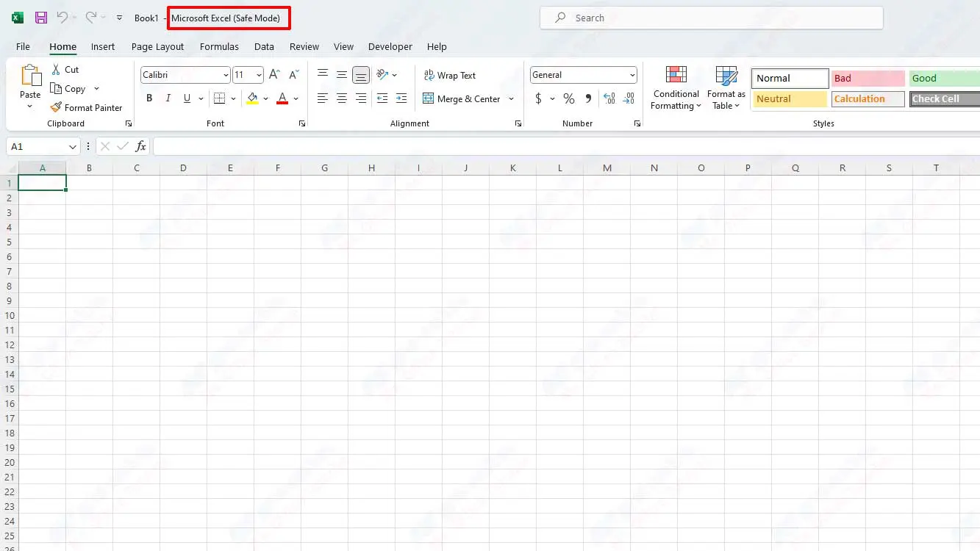Open Number group dialog launcher
Screen dimensions: 980x551
(x=637, y=123)
